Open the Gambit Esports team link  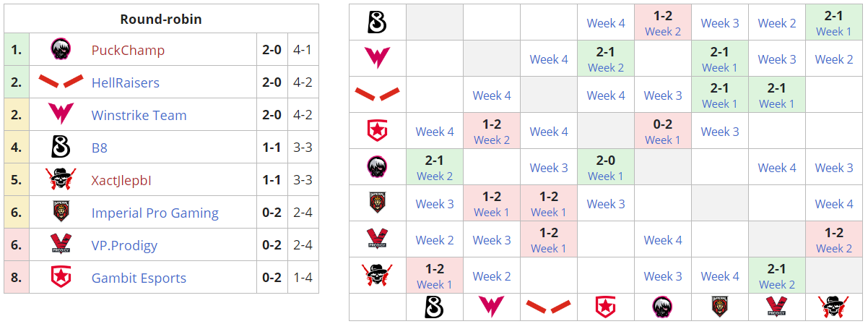tap(139, 278)
